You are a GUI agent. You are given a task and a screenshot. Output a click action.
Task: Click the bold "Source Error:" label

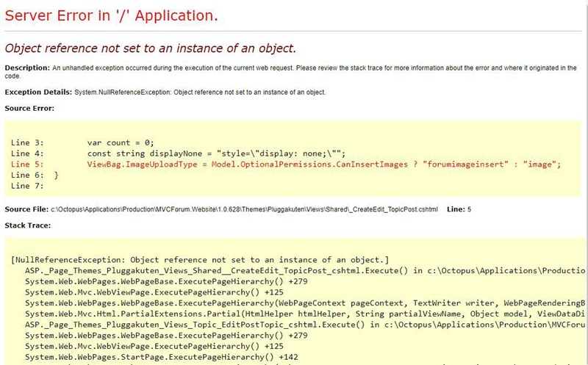pos(29,109)
